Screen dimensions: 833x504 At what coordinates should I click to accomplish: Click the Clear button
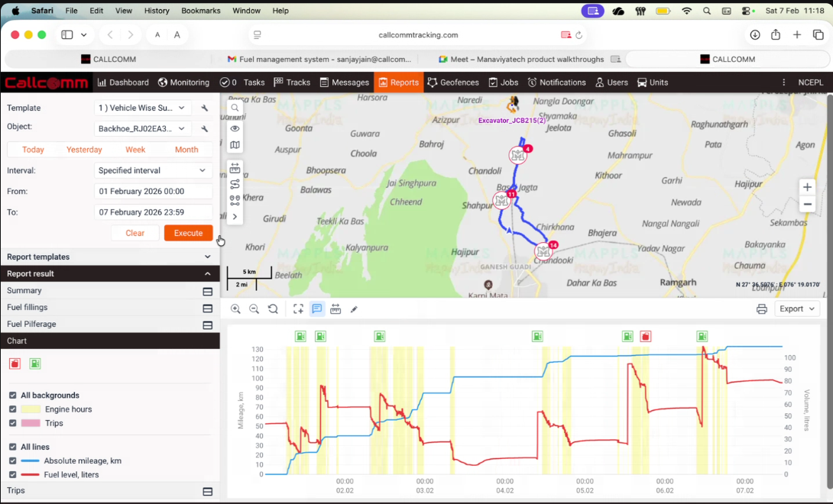pyautogui.click(x=135, y=232)
